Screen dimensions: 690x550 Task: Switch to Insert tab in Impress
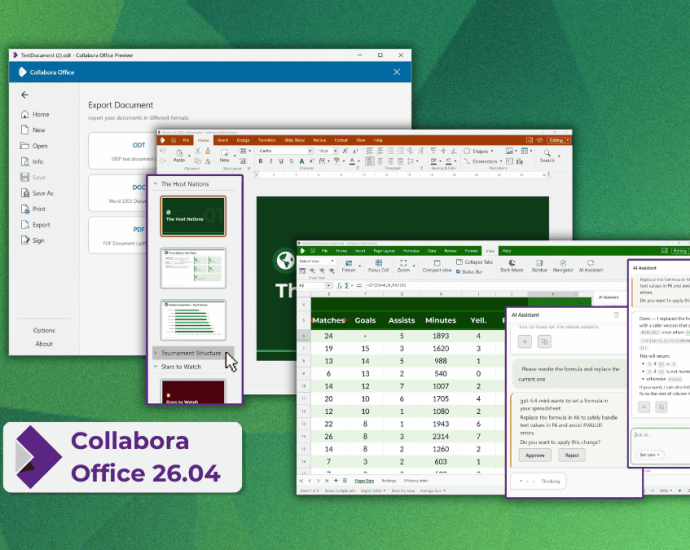223,140
